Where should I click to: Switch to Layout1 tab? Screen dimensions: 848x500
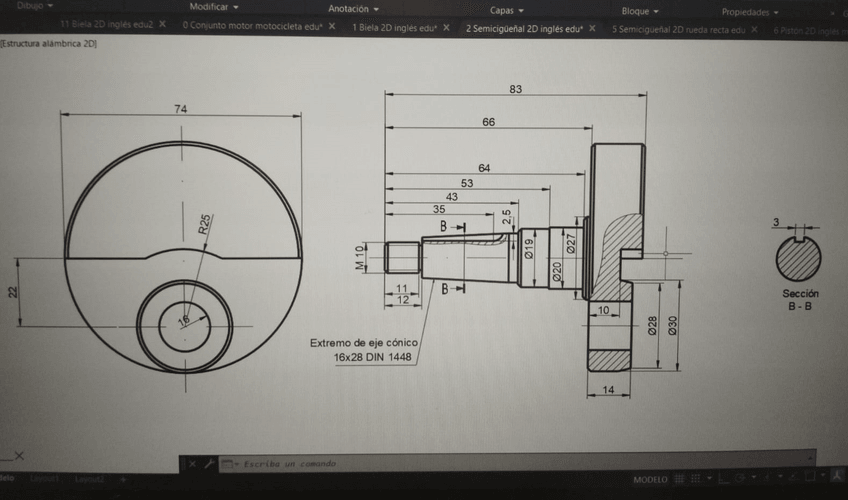[x=44, y=479]
